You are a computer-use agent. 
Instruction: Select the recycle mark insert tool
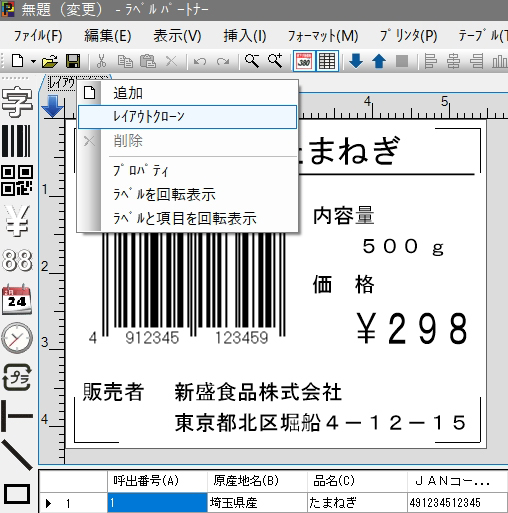pyautogui.click(x=17, y=377)
